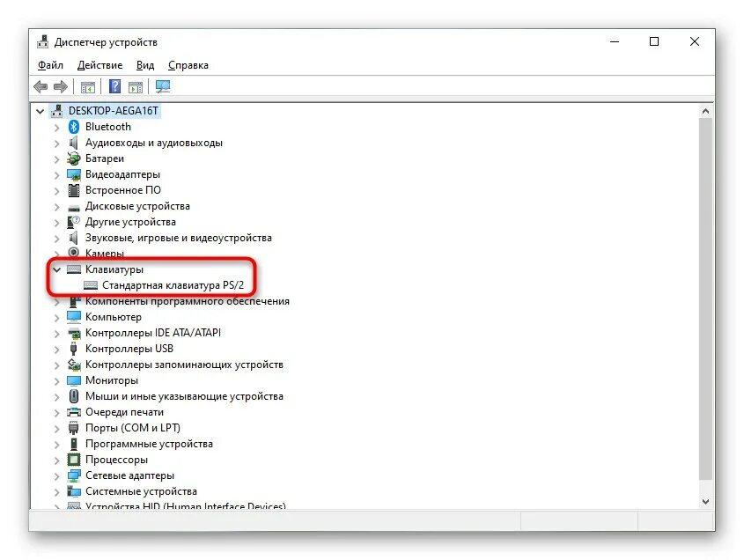Click the Scan for hardware changes monitor icon
Screen dimensions: 744x560
click(163, 87)
